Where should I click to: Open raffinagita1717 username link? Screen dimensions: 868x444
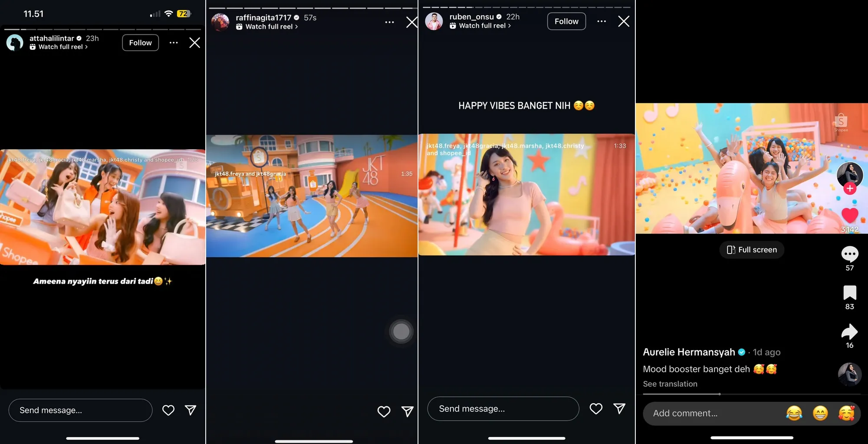263,17
